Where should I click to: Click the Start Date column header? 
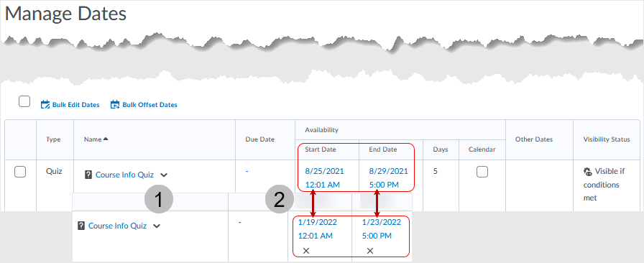tap(321, 149)
